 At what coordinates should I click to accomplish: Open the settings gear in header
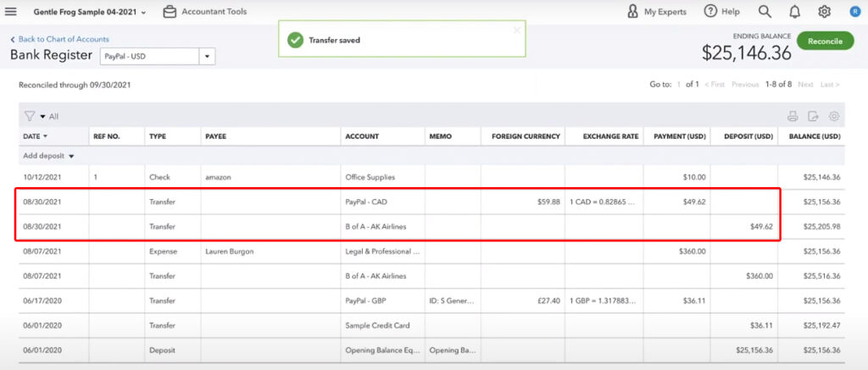(824, 12)
